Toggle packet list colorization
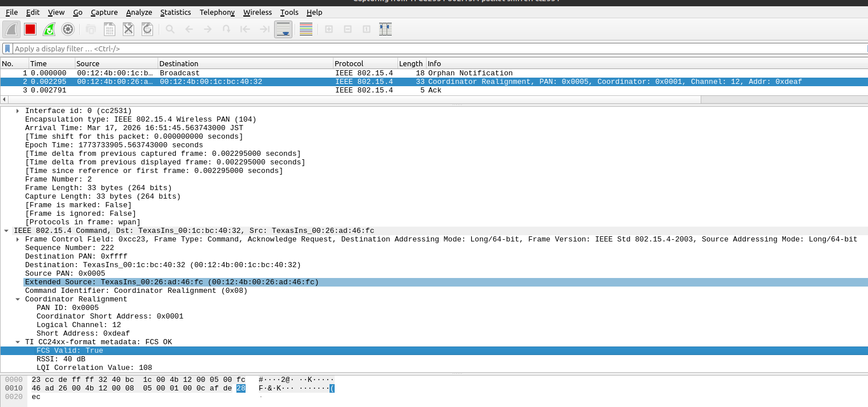Viewport: 868px width, 407px height. [x=306, y=29]
